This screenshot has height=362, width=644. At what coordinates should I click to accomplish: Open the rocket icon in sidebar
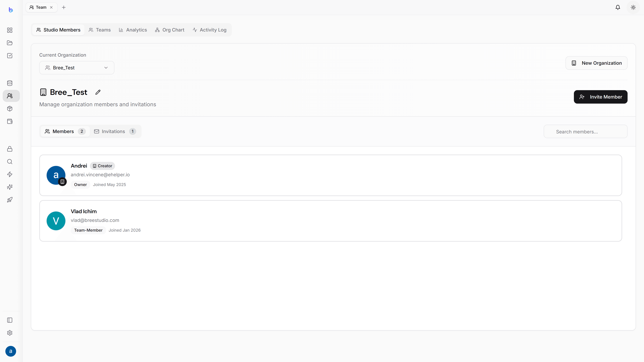coord(10,200)
